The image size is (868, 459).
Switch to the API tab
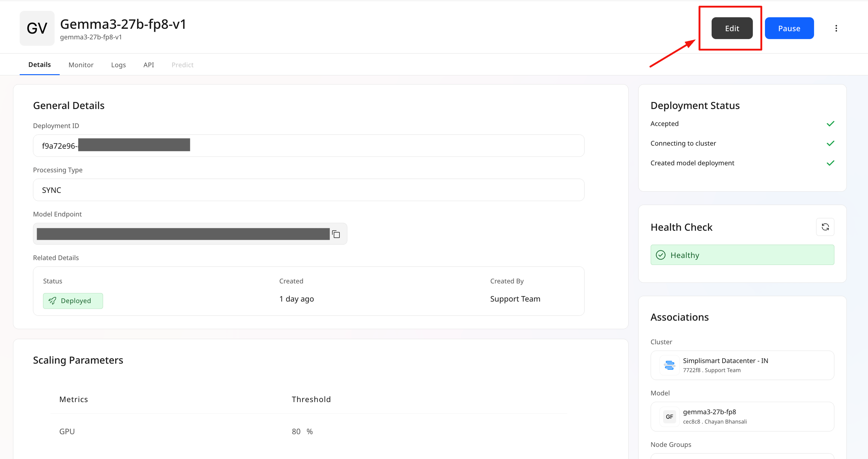click(x=149, y=64)
